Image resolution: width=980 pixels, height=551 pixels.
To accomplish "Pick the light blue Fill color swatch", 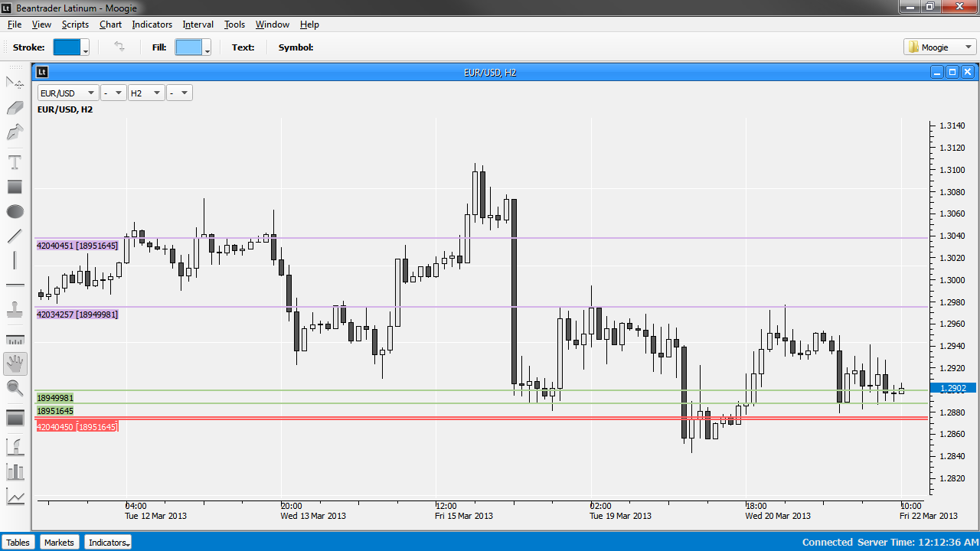I will 188,47.
